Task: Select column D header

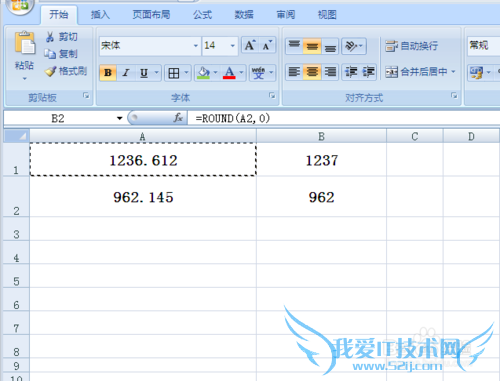Action: coord(471,136)
